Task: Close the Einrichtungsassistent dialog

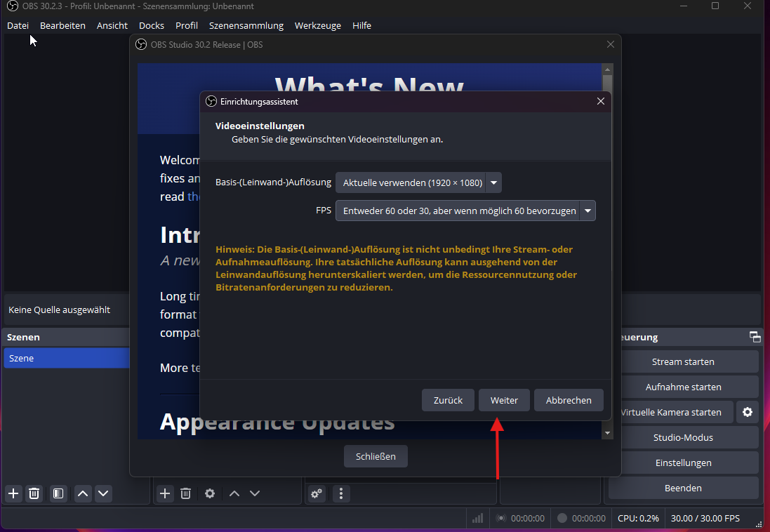Action: tap(601, 101)
